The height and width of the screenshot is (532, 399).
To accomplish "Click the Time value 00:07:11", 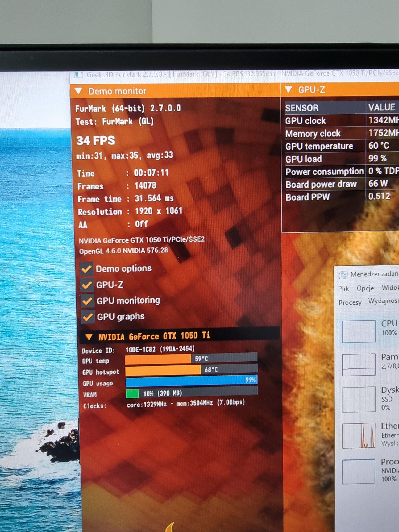I will tap(151, 173).
